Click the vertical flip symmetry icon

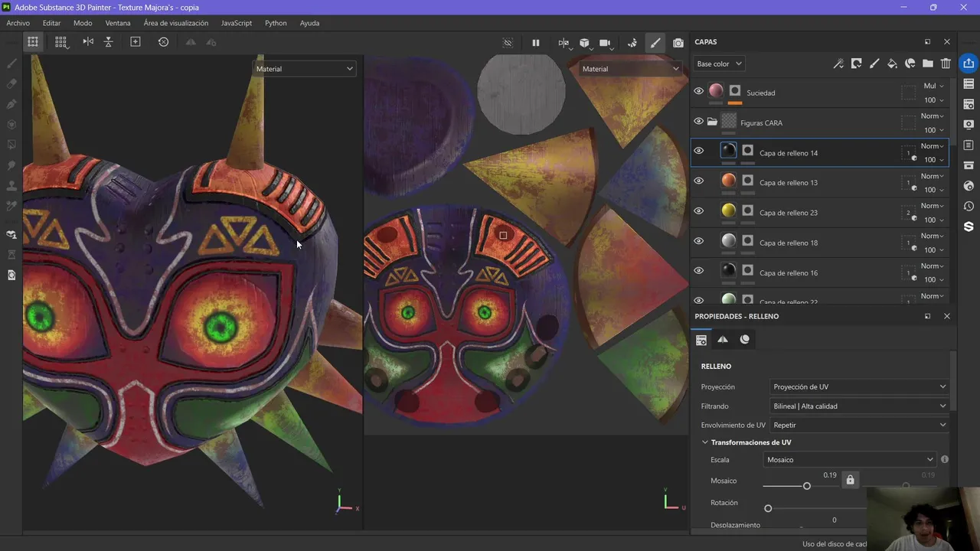[109, 42]
